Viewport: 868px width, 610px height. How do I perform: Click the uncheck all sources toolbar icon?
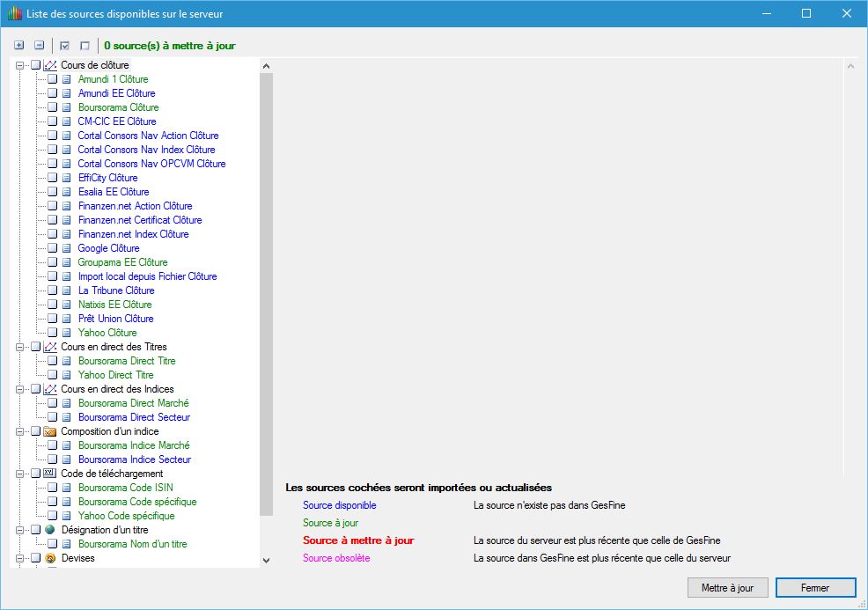point(85,45)
